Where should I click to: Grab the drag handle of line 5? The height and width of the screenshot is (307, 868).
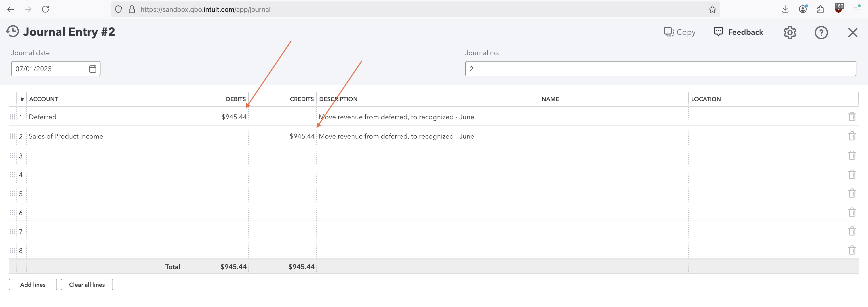point(13,193)
